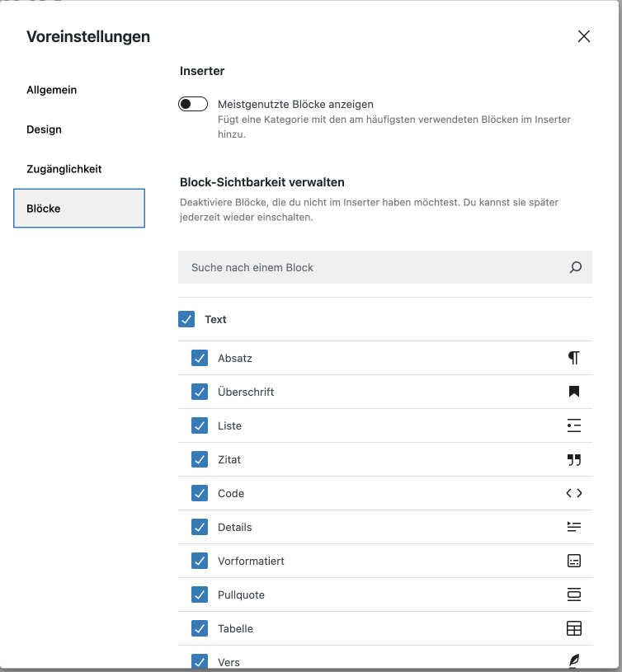Click the Details block icon
This screenshot has height=672, width=622.
[x=574, y=527]
